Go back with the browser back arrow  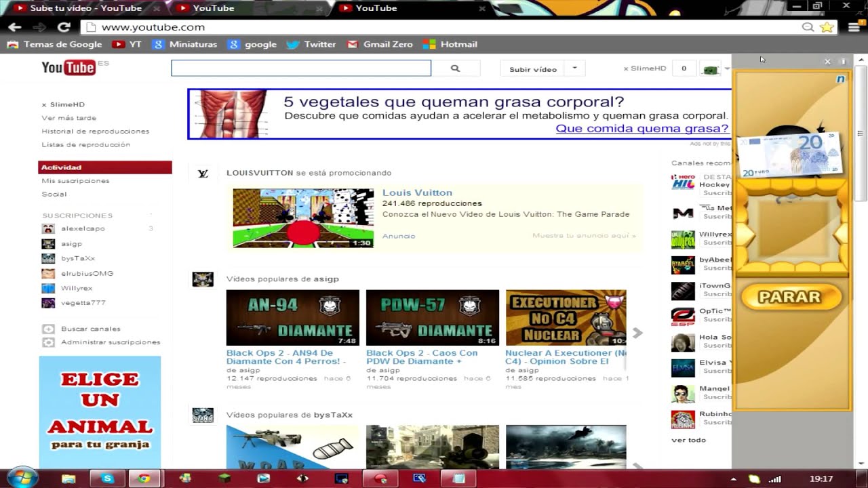(15, 27)
